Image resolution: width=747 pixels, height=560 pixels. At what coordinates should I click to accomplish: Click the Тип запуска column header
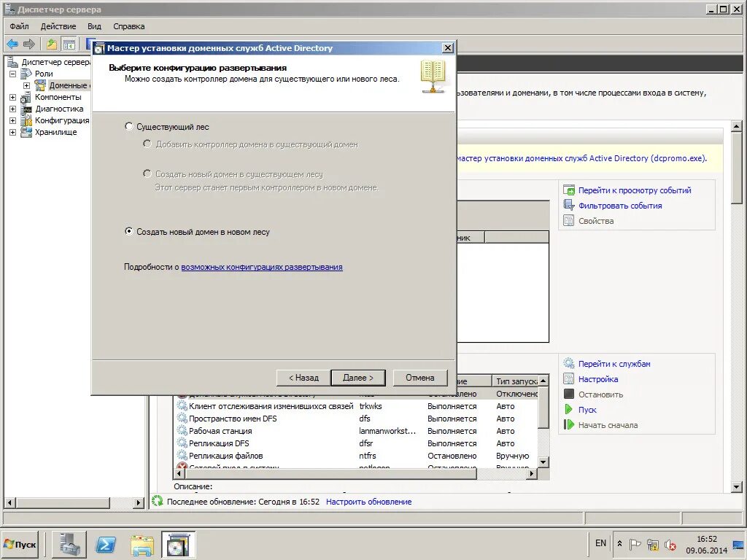tap(516, 381)
